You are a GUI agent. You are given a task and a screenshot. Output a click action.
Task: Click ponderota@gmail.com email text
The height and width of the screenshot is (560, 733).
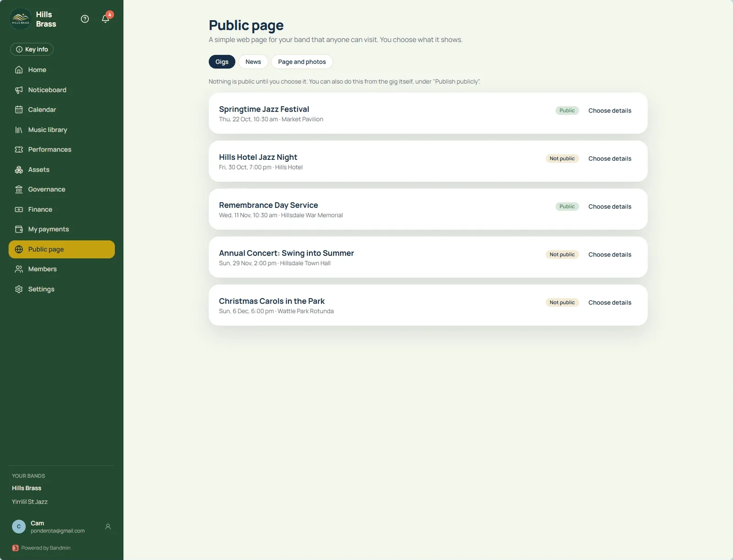(58, 531)
